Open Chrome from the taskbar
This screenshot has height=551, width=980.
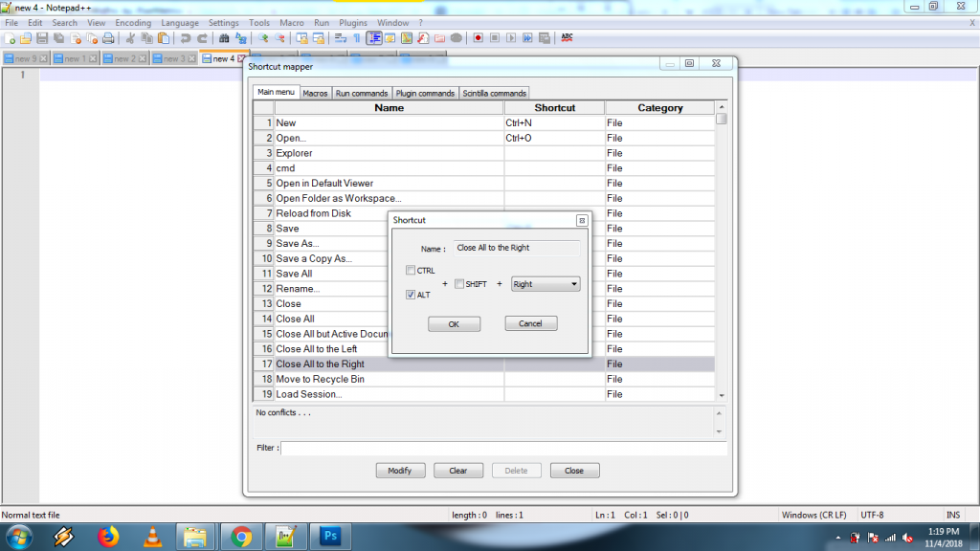(241, 537)
